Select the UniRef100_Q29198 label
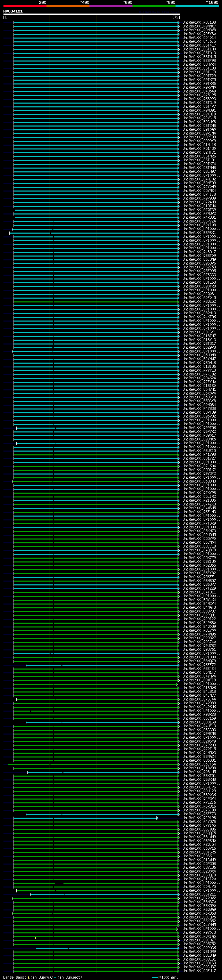This screenshot has width=222, height=980. pyautogui.click(x=199, y=818)
